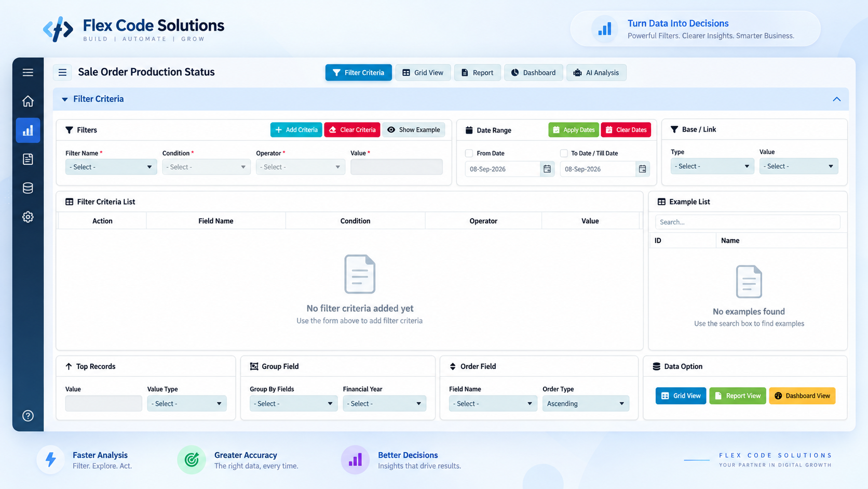Click the Example List search box
This screenshot has height=489, width=868.
(x=748, y=222)
